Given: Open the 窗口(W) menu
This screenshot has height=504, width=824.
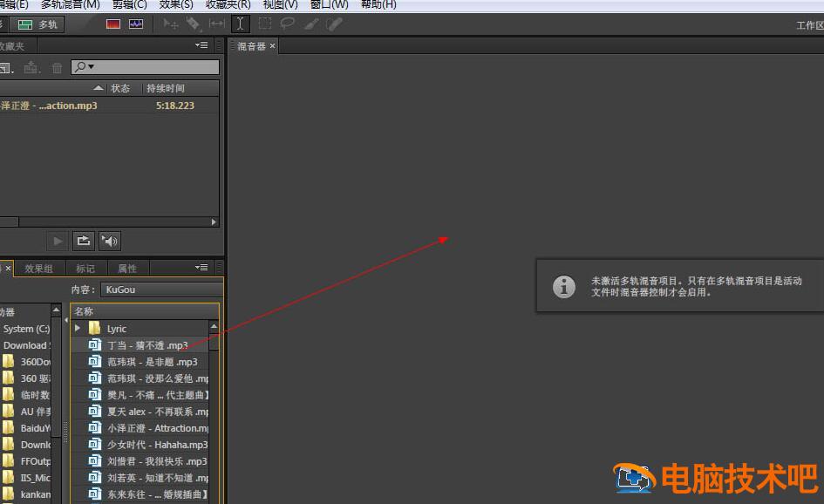Looking at the screenshot, I should (329, 4).
